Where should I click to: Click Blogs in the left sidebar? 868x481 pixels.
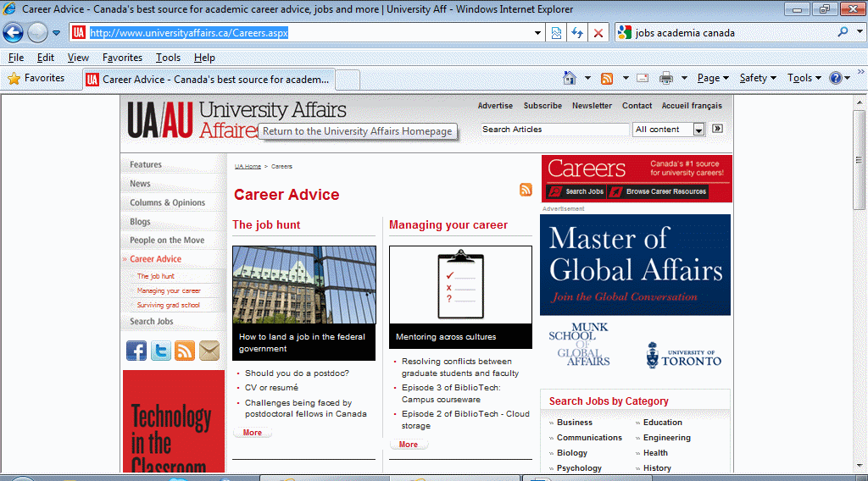pyautogui.click(x=140, y=221)
